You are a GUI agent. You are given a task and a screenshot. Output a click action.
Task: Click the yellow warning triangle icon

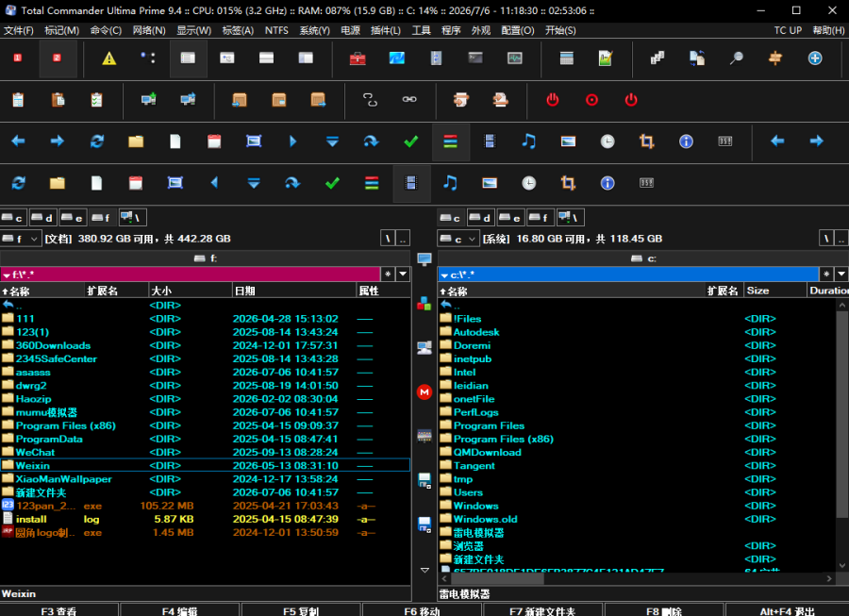coord(109,58)
